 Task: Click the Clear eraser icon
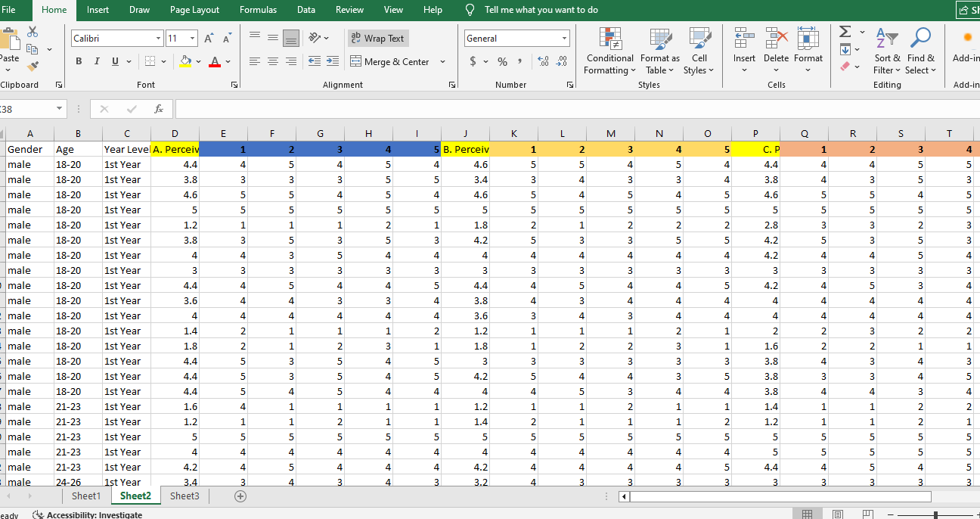pos(845,67)
